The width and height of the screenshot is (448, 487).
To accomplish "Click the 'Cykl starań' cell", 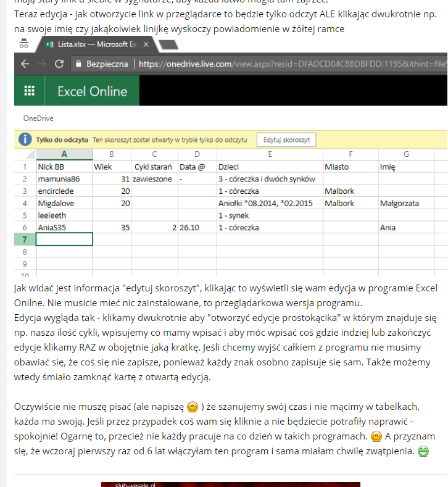I will click(154, 167).
